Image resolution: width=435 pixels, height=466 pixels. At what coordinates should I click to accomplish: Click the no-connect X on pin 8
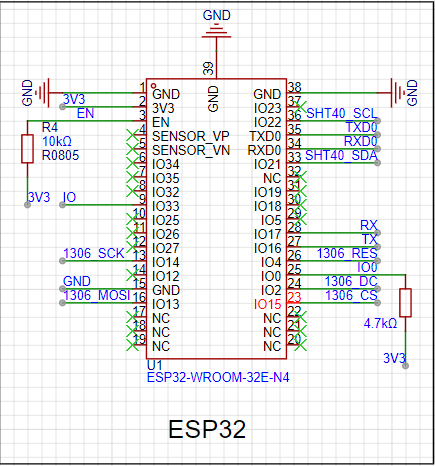coord(132,191)
